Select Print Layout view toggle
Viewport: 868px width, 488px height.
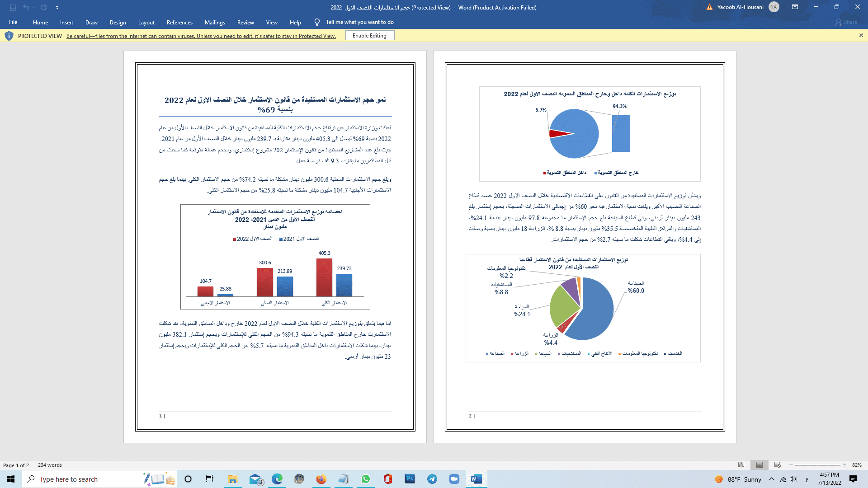click(759, 465)
